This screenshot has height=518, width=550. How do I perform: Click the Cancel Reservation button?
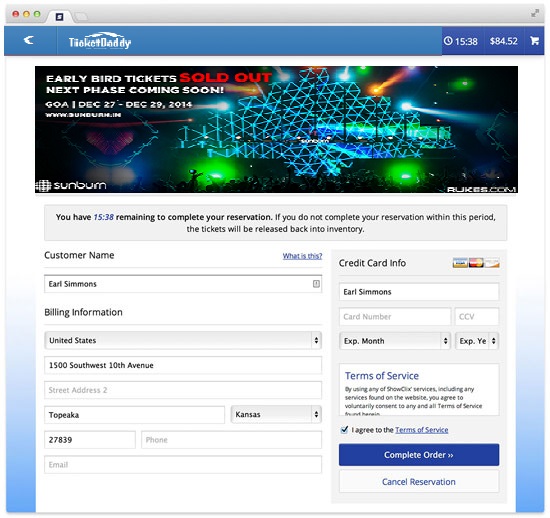419,482
